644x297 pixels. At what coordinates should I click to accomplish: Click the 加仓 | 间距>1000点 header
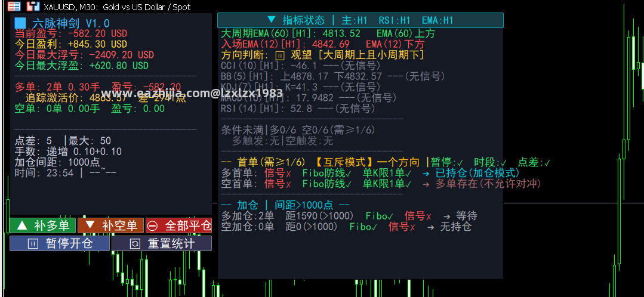(x=285, y=205)
